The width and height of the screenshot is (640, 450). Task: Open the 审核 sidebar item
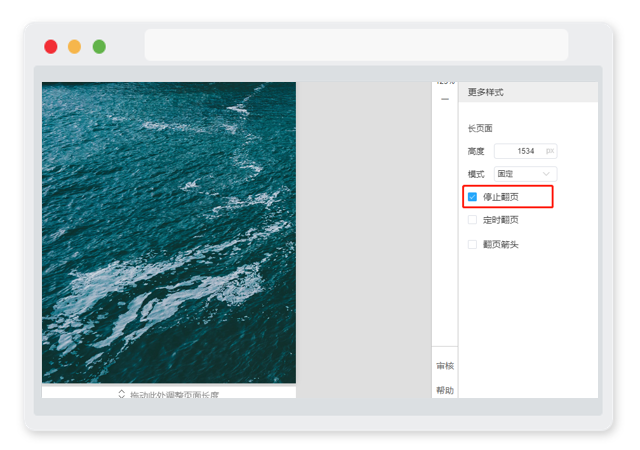click(445, 365)
